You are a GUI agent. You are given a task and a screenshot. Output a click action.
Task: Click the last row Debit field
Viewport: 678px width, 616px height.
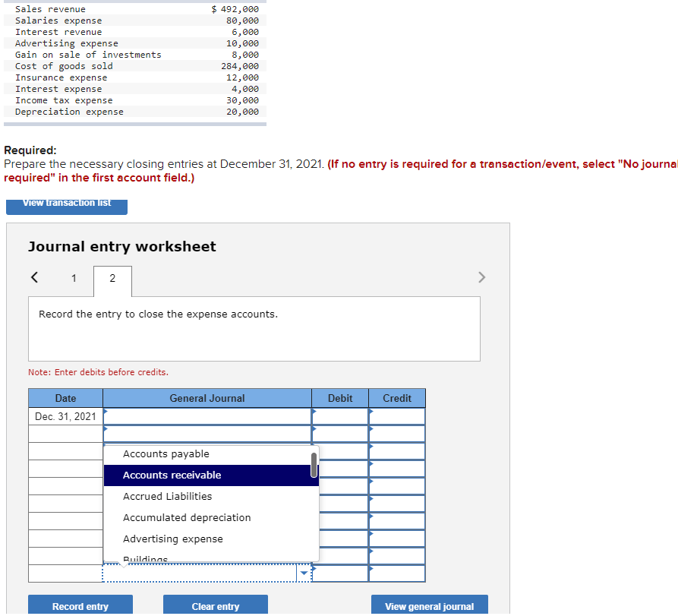coord(340,573)
